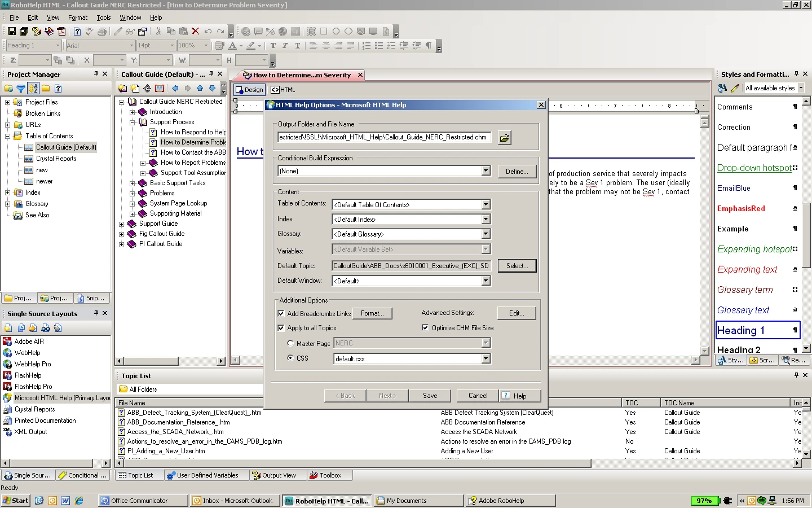Image resolution: width=812 pixels, height=508 pixels.
Task: Click the A-Z sort icon in Project Manager
Action: [x=33, y=89]
